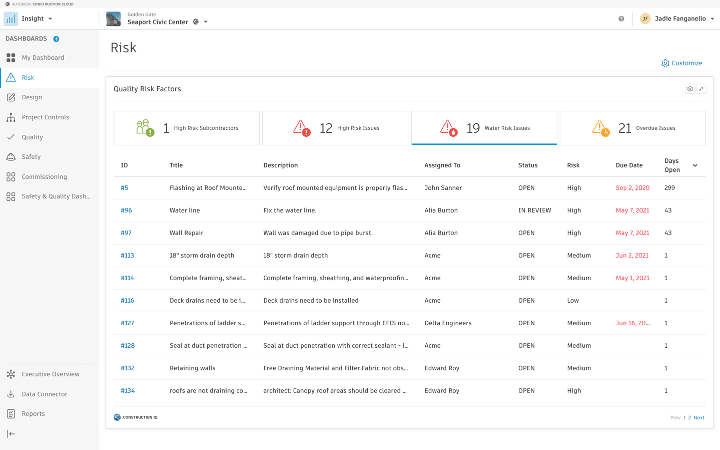The height and width of the screenshot is (450, 720).
Task: Select the Overdue Issues tab
Action: (633, 128)
